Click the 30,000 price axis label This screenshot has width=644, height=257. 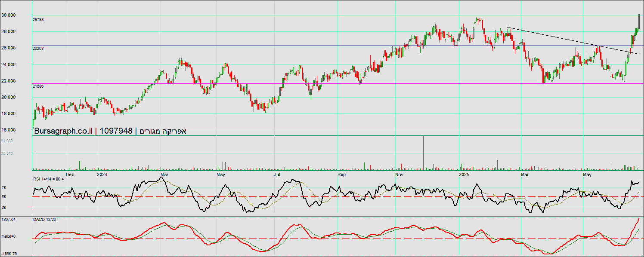click(x=9, y=15)
